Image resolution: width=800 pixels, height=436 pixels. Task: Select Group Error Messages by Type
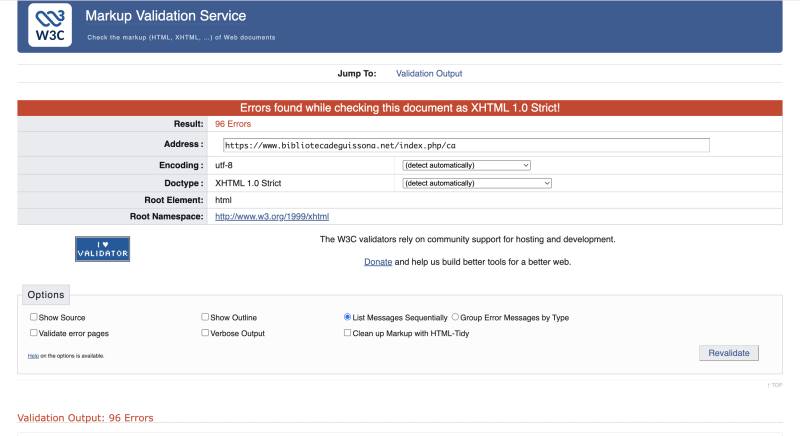pyautogui.click(x=456, y=317)
